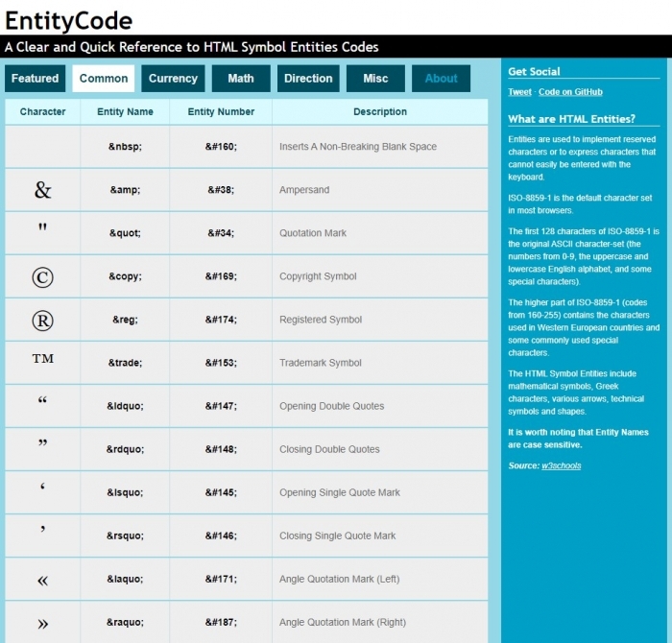672x643 pixels.
Task: Click the Get Social heading
Action: point(534,72)
